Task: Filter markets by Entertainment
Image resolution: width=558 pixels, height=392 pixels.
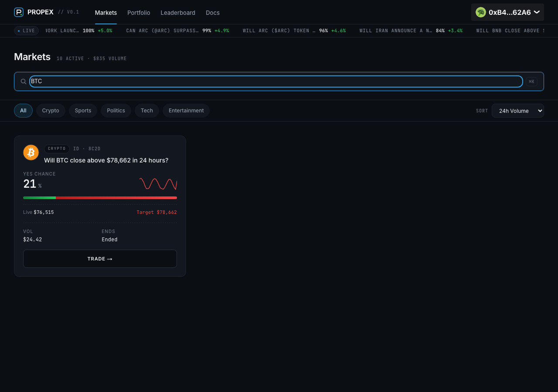Action: click(186, 111)
